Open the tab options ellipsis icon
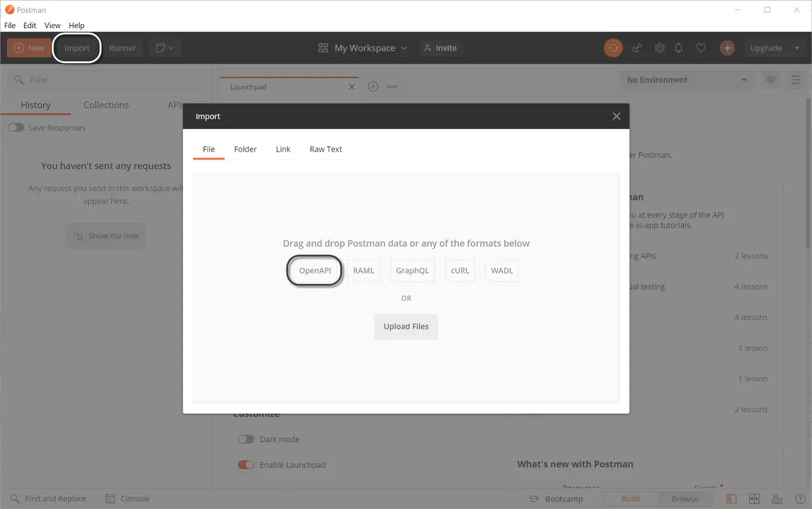 tap(392, 87)
